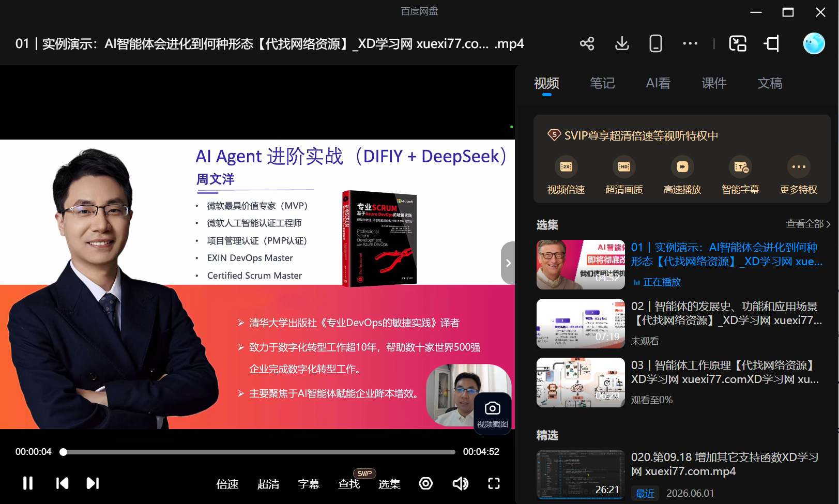Click the 最近 tag label
839x504 pixels.
click(645, 494)
